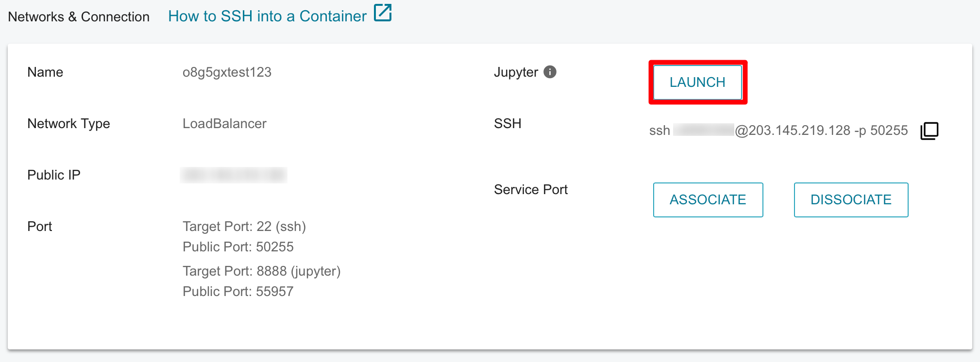The width and height of the screenshot is (980, 362).
Task: Click the SSH label
Action: tap(507, 124)
